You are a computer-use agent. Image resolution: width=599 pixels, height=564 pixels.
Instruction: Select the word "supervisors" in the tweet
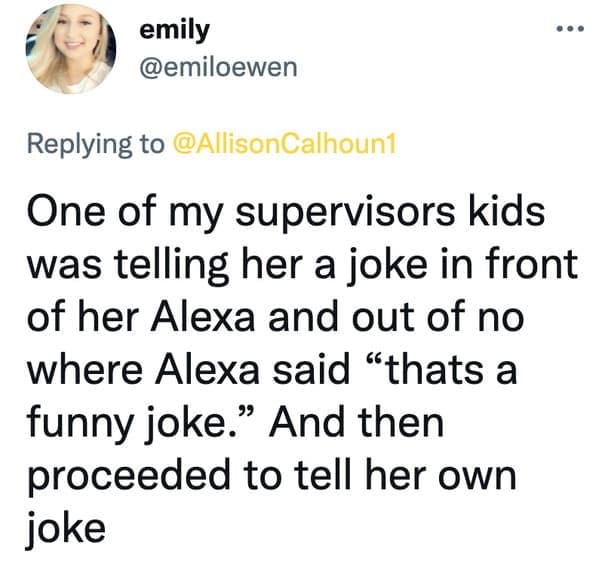[345, 213]
